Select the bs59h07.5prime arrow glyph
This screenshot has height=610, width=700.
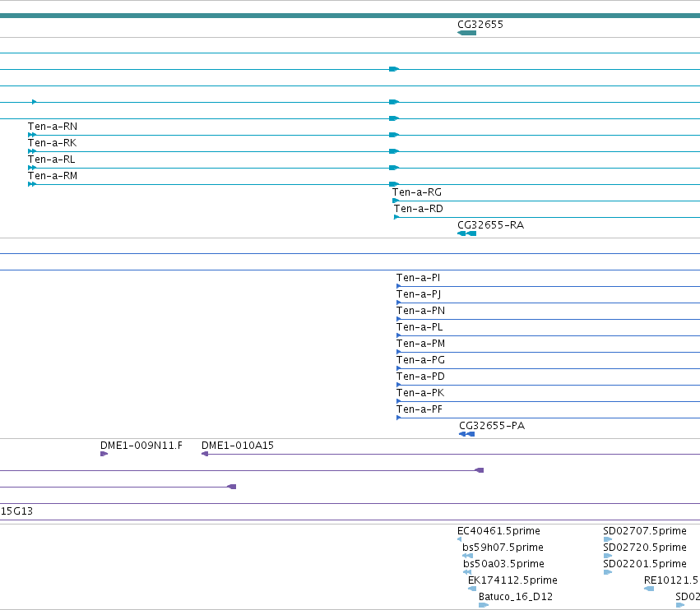click(x=467, y=556)
